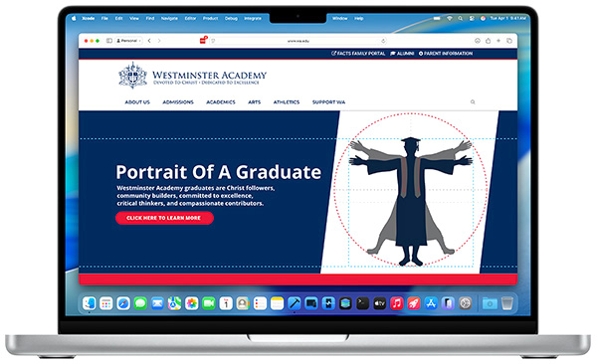Open the FACTS Family Portal link
The width and height of the screenshot is (597, 364).
coord(358,54)
